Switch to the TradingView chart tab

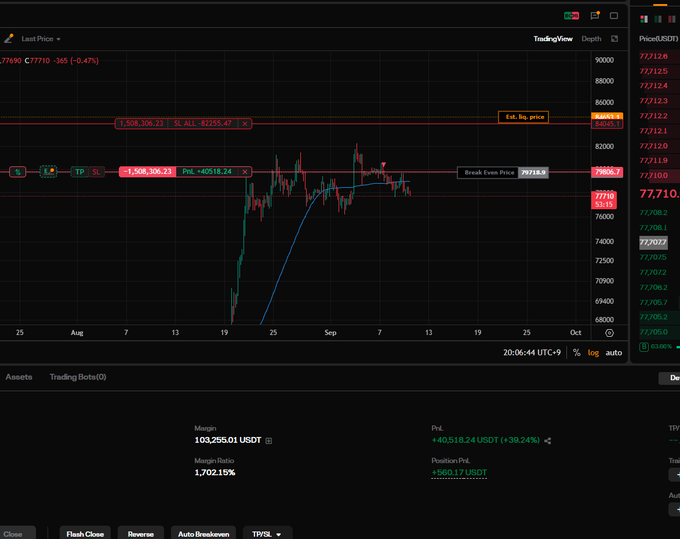553,39
